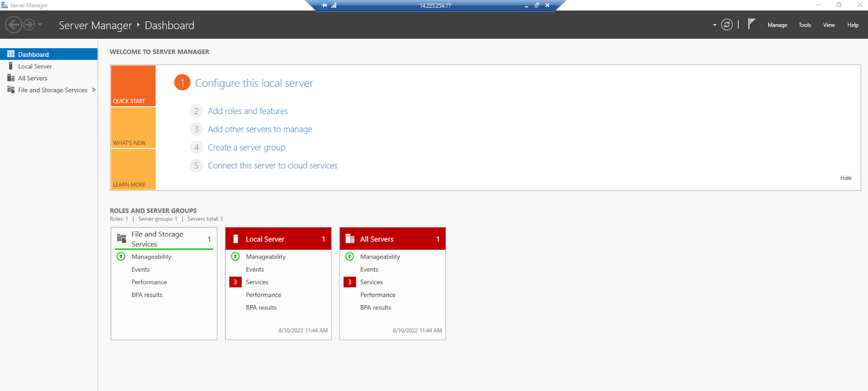Click the orange step 1 circle
The image size is (868, 391).
182,83
